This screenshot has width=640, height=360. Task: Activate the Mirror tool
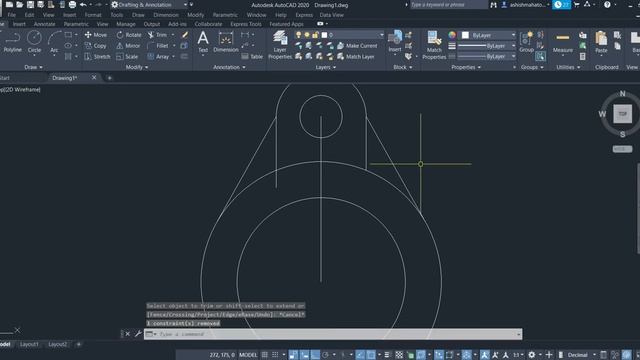tap(128, 46)
